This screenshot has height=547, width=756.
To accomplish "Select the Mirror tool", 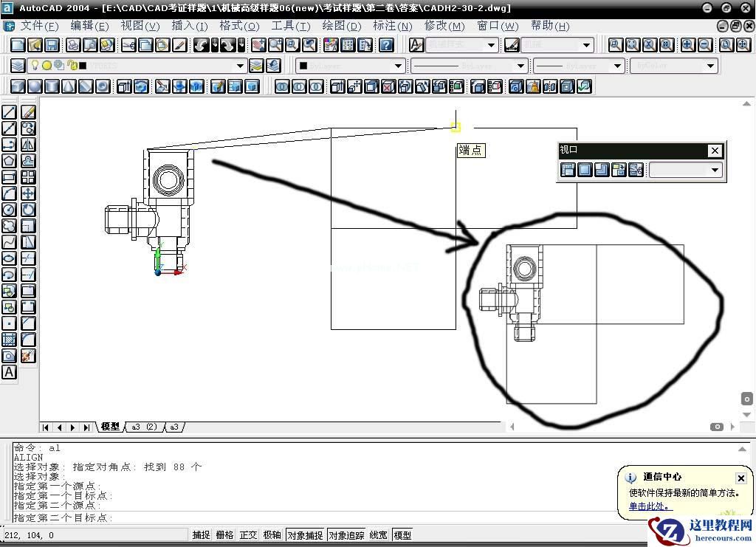I will point(28,145).
